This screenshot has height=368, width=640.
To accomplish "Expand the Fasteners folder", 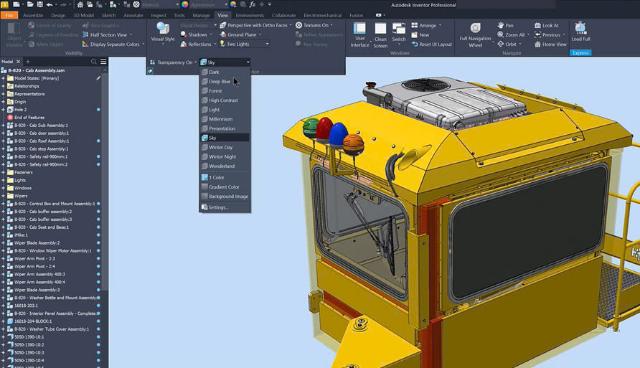I will click(x=3, y=172).
